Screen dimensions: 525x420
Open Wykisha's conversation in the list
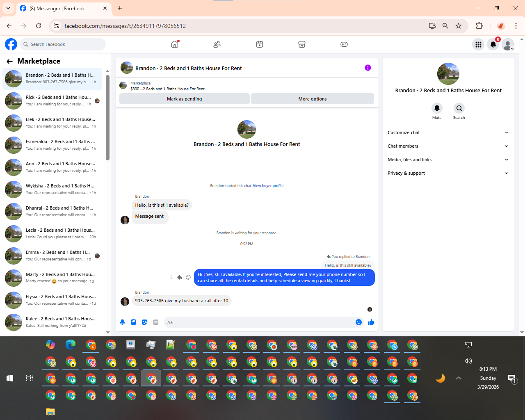tap(52, 189)
